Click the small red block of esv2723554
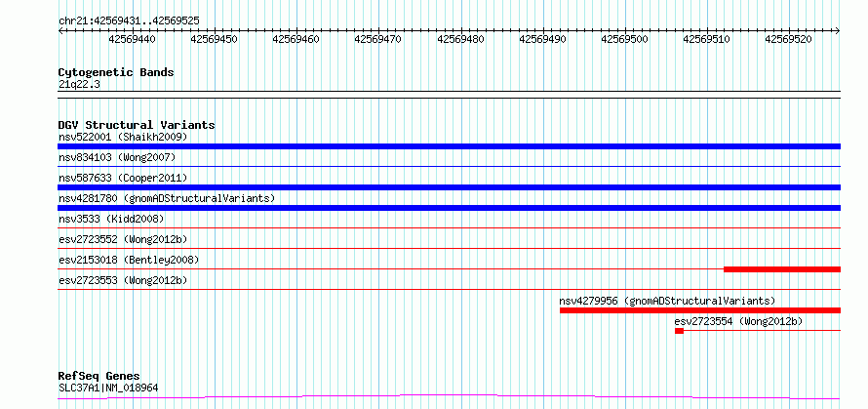The image size is (868, 409). (x=679, y=331)
